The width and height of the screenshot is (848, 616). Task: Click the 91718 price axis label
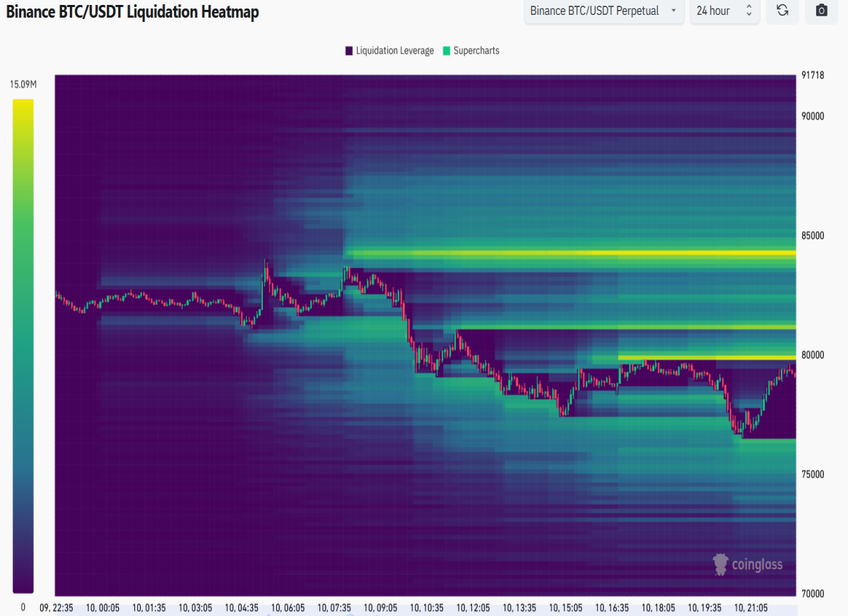pyautogui.click(x=813, y=76)
